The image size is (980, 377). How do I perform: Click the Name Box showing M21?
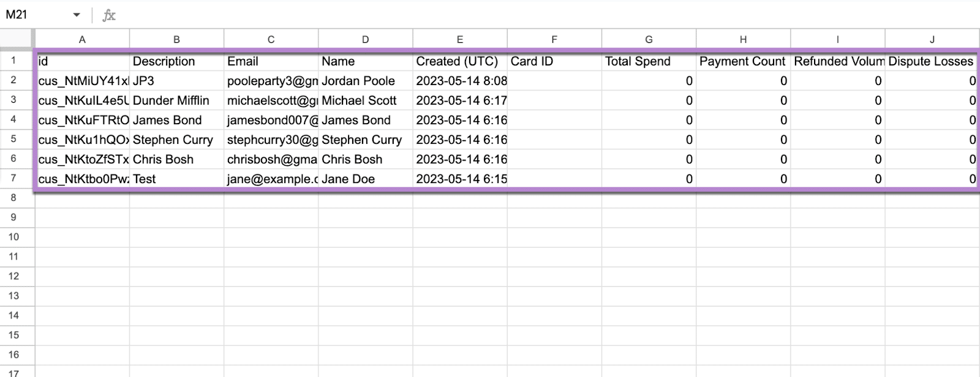pyautogui.click(x=31, y=15)
